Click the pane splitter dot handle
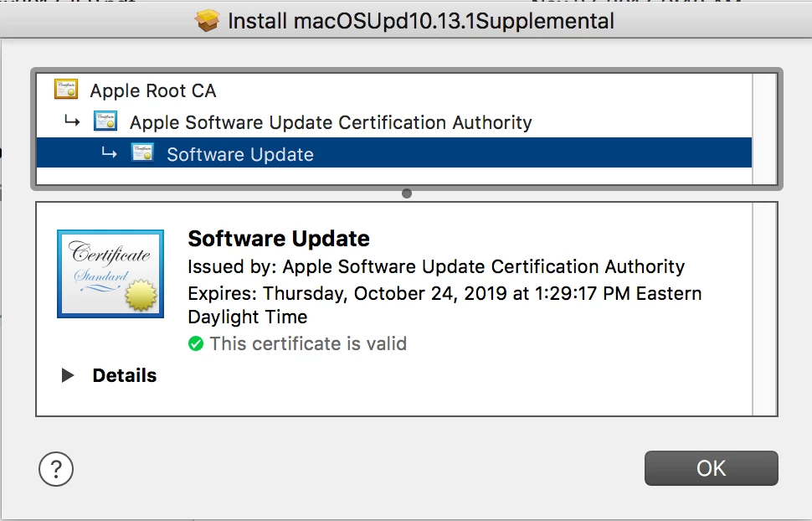The width and height of the screenshot is (812, 521). pos(407,193)
